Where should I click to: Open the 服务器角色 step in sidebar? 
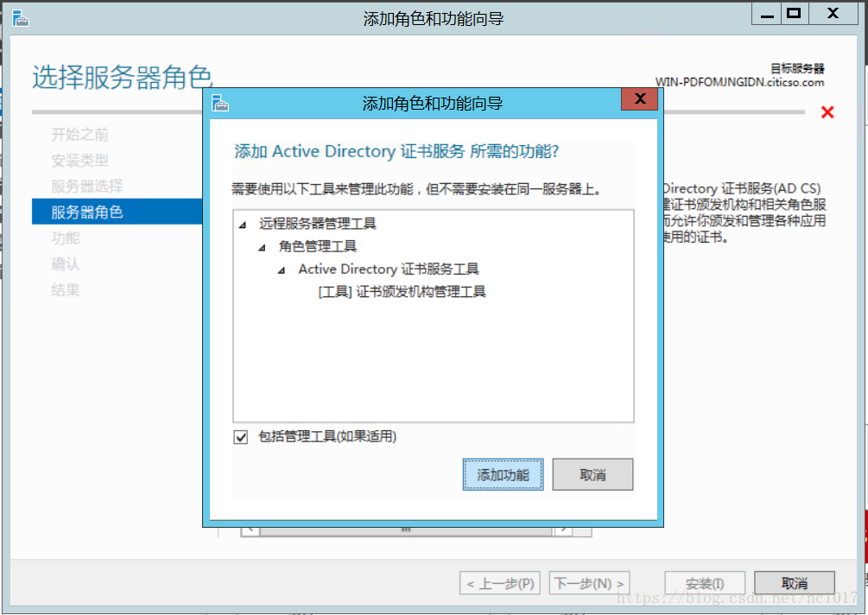pos(117,212)
